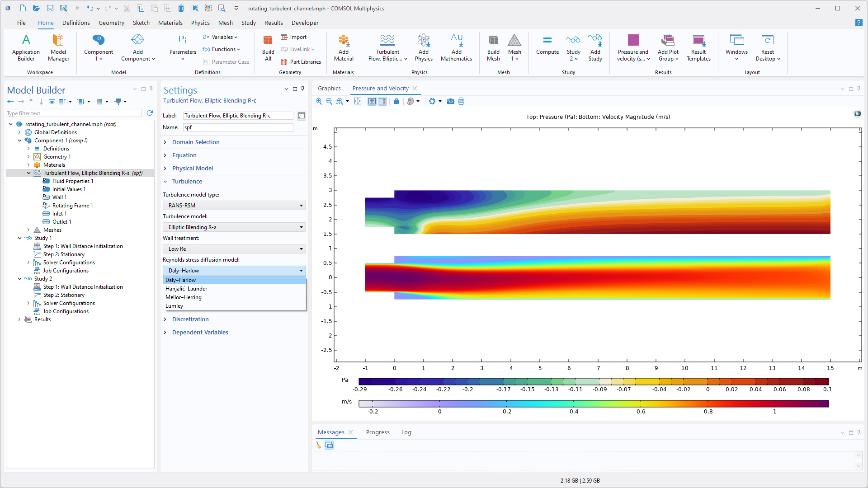Click Zoom In in graphics toolbar
Image resolution: width=868 pixels, height=488 pixels.
pyautogui.click(x=319, y=101)
